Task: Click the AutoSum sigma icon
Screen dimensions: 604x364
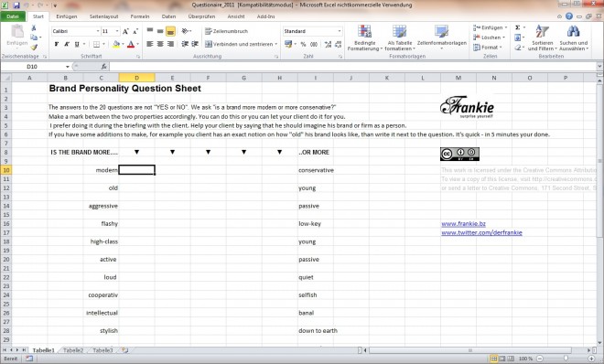Action: [x=518, y=27]
